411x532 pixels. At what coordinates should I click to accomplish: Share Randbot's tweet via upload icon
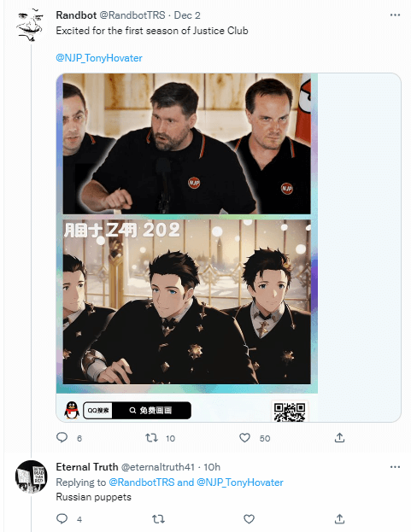pos(339,438)
